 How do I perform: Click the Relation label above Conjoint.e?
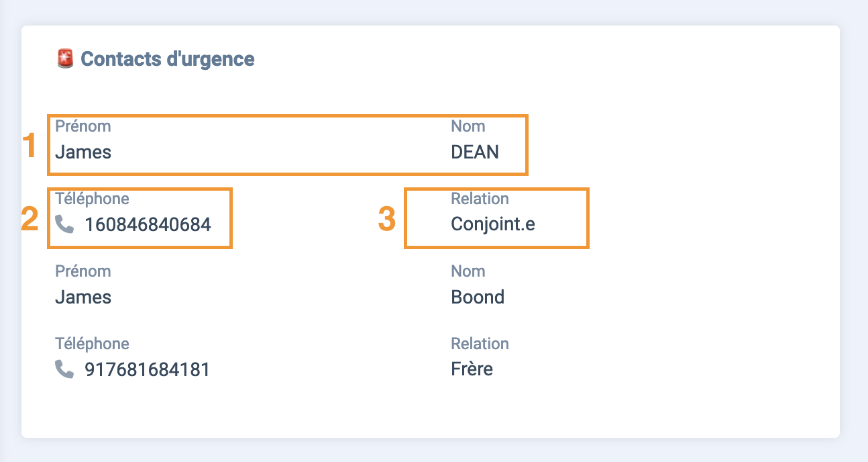480,199
